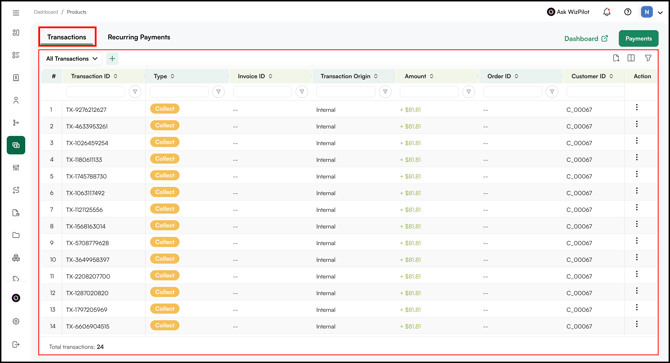Select transaction TX-1180611133
The height and width of the screenshot is (363, 670).
click(84, 160)
